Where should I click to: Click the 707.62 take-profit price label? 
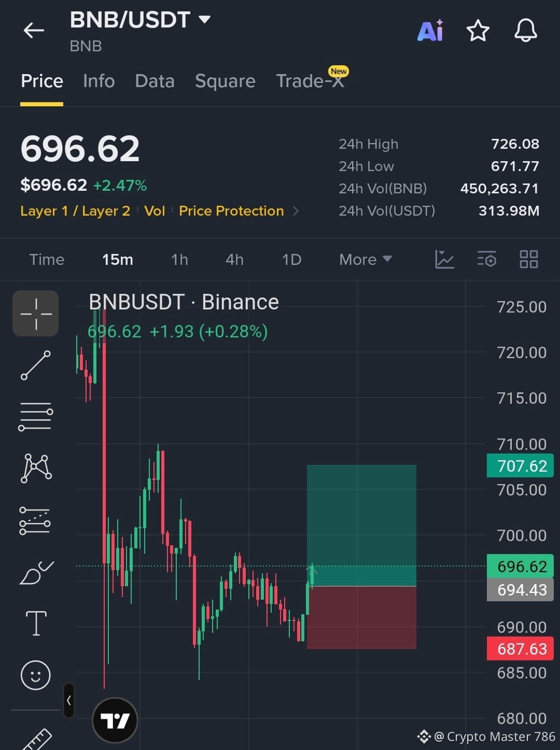tap(521, 465)
